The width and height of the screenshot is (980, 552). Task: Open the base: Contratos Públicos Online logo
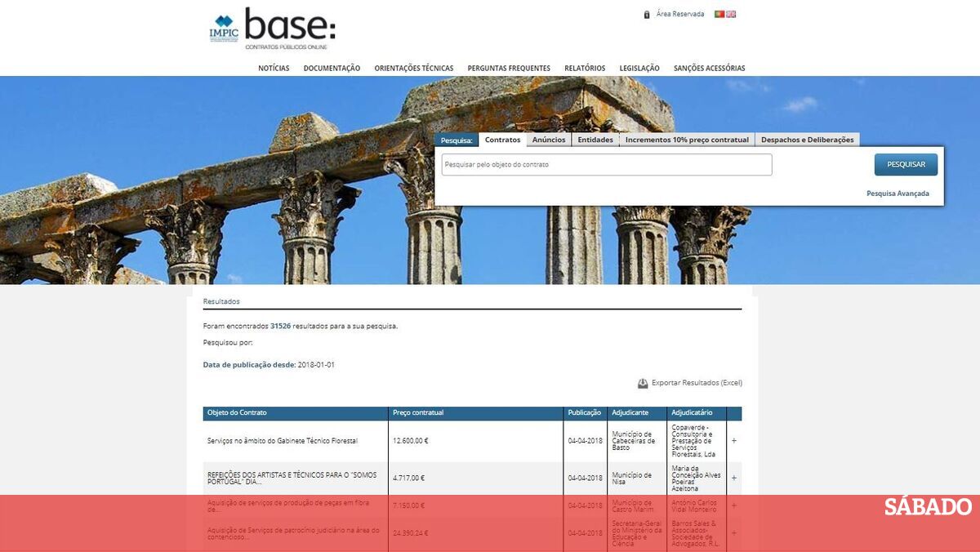pos(290,29)
